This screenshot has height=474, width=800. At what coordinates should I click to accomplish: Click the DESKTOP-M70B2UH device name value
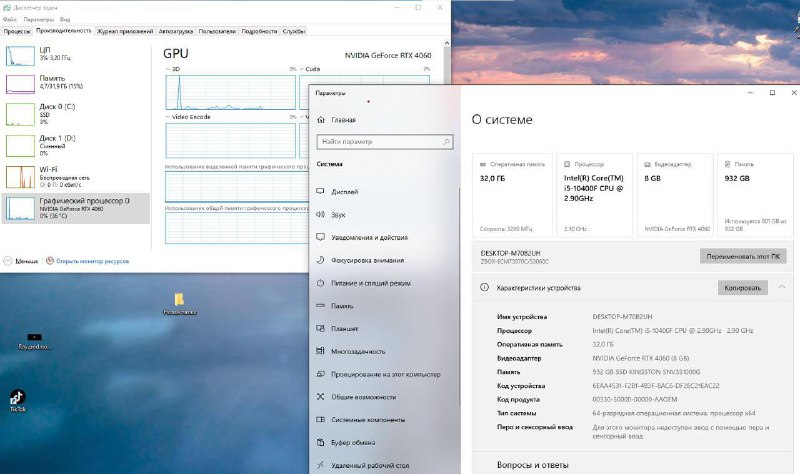(622, 316)
